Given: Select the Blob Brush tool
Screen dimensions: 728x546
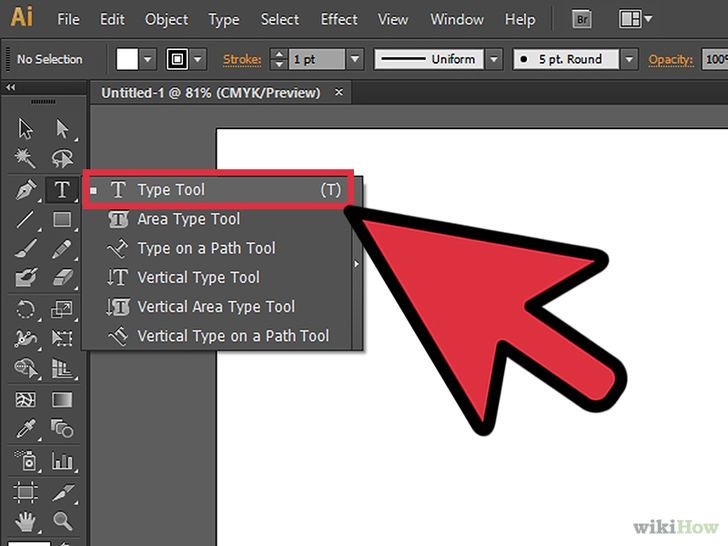Looking at the screenshot, I should [25, 278].
